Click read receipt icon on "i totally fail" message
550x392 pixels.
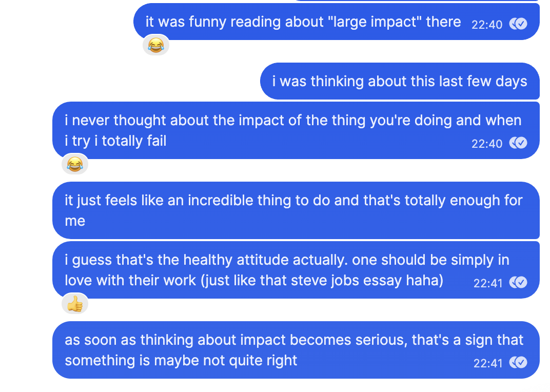pyautogui.click(x=518, y=143)
